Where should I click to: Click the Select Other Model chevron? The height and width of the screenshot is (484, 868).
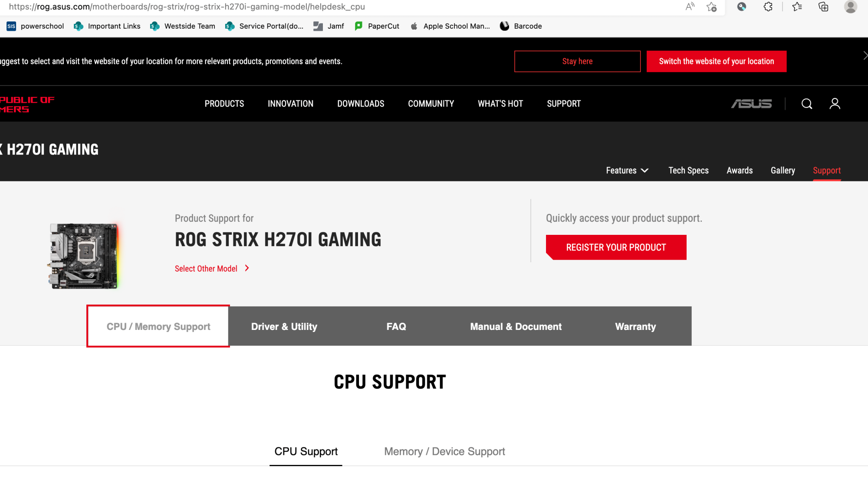(x=247, y=268)
